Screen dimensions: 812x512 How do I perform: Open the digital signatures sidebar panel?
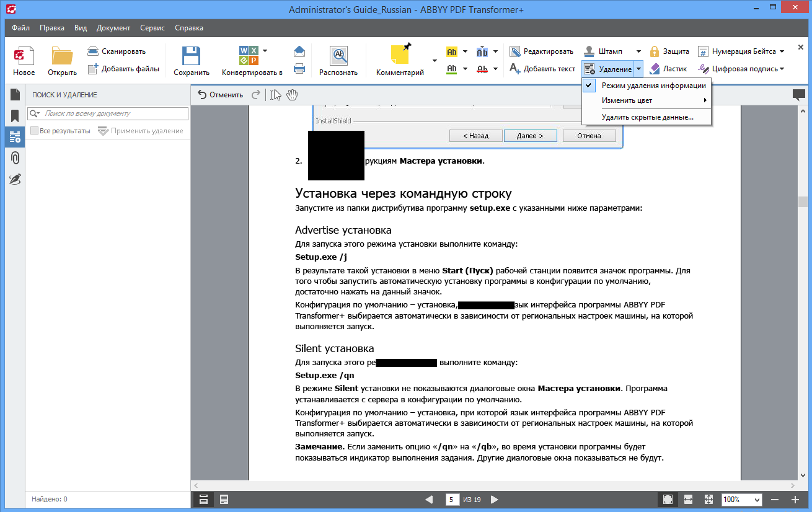15,179
